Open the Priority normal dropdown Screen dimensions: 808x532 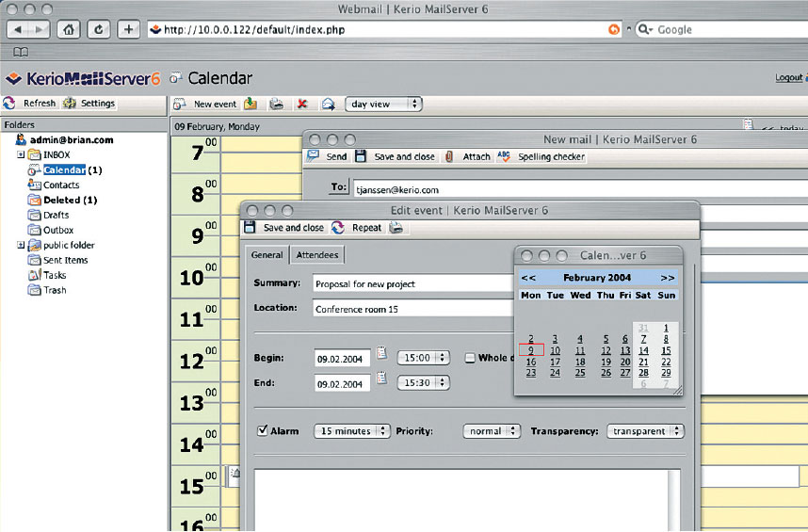point(492,431)
